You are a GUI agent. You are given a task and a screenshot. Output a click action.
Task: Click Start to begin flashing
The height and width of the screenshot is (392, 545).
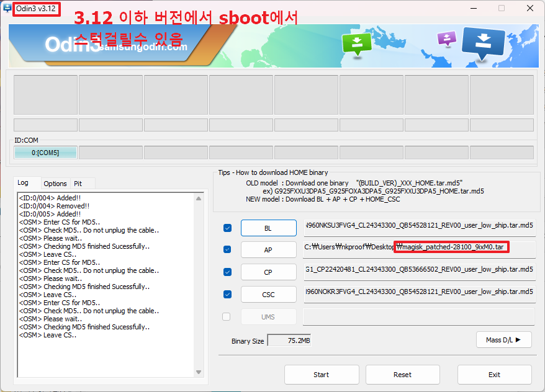(322, 375)
